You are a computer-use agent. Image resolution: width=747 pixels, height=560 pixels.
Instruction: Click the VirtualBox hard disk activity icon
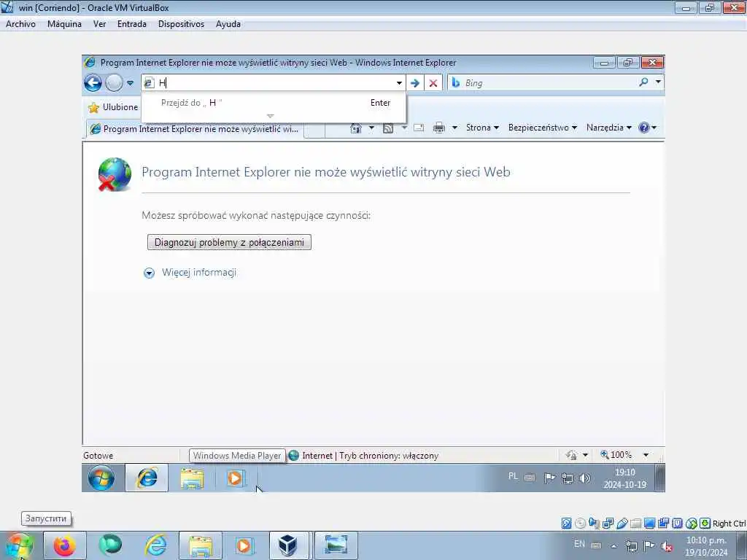pyautogui.click(x=566, y=524)
